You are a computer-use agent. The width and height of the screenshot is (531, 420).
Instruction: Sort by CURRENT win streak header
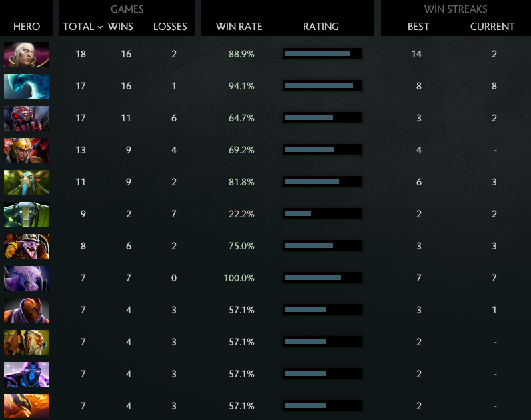[x=492, y=27]
